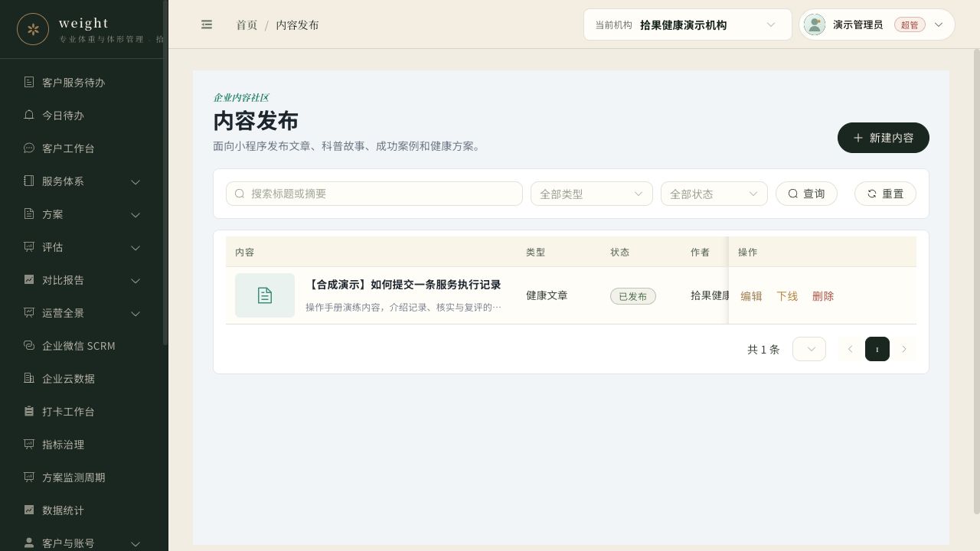Click the user avatar icon
980x551 pixels.
(815, 24)
